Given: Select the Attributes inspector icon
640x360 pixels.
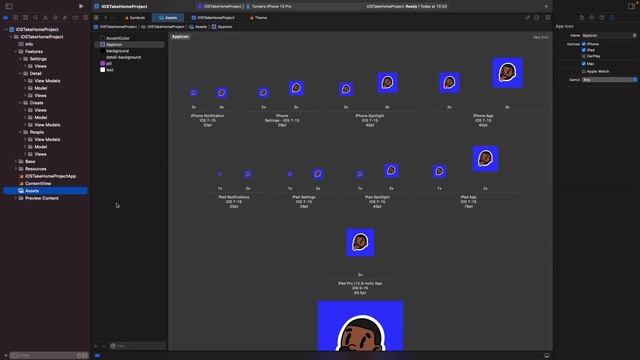Looking at the screenshot, I should coord(612,18).
